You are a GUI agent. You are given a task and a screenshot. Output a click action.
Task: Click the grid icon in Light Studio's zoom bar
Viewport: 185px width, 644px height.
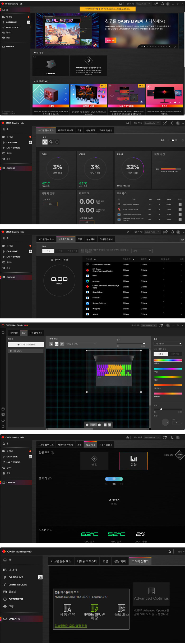click(x=109, y=425)
